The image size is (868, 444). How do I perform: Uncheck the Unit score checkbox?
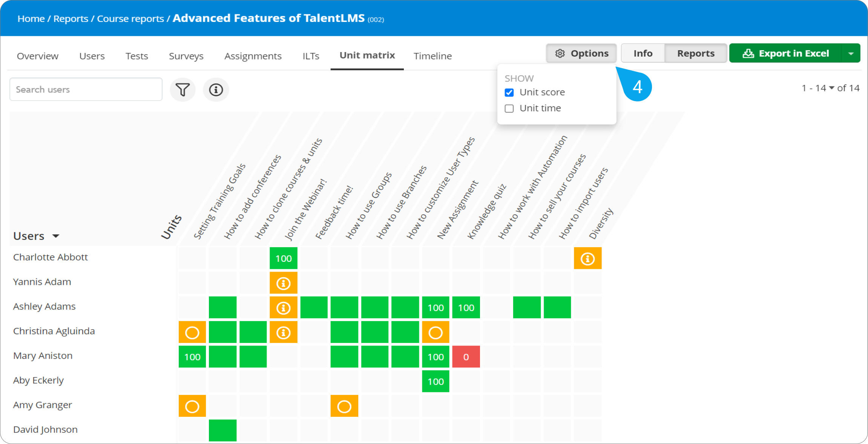509,92
